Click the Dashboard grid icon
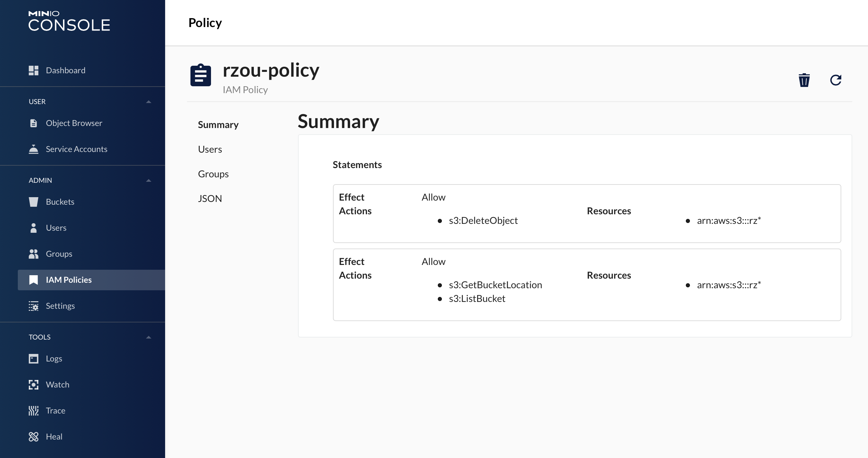 (34, 71)
